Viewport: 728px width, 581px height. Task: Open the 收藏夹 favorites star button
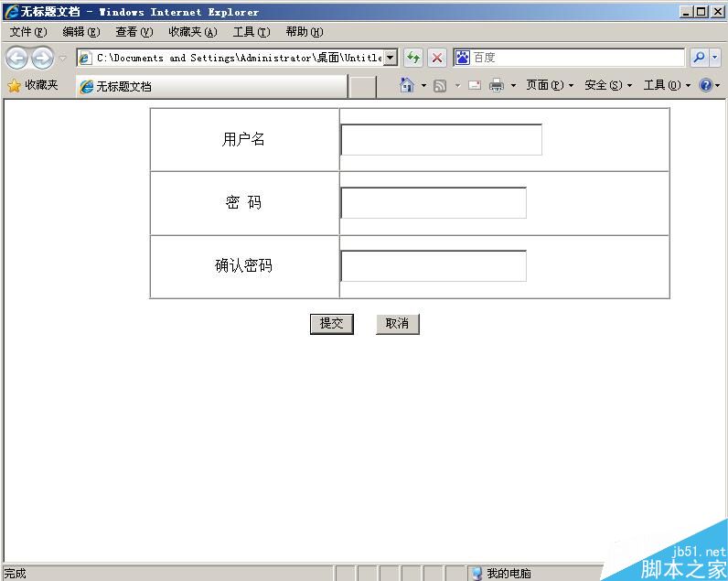[x=33, y=85]
